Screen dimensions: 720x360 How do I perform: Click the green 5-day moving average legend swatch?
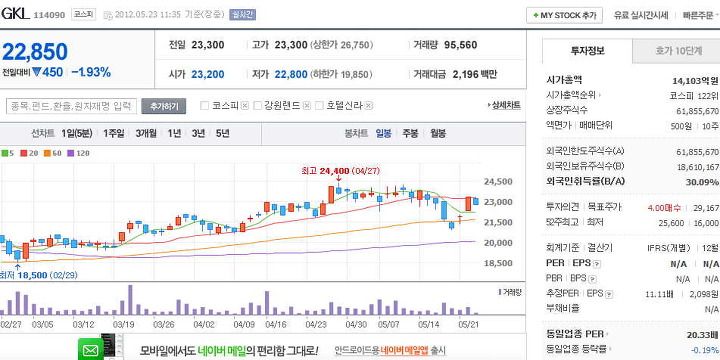click(5, 153)
